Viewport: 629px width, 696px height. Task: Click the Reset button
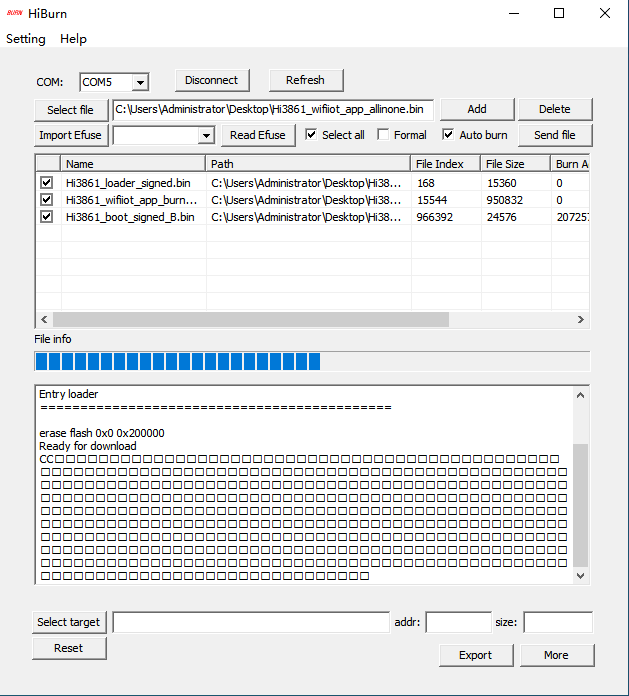[x=69, y=649]
